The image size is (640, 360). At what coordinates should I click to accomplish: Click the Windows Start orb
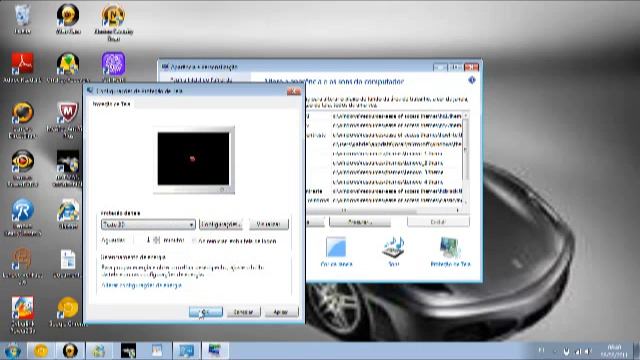12,351
